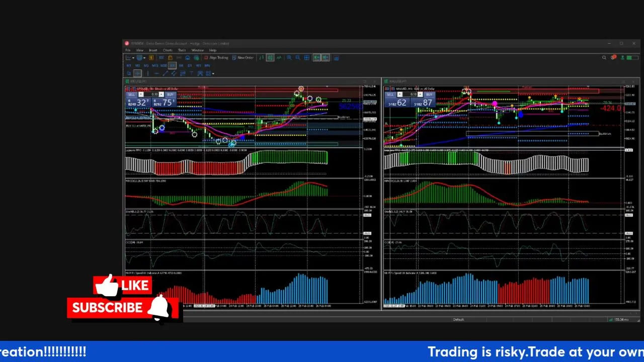Switch to the D1 timeframe
This screenshot has width=644, height=362.
[x=190, y=66]
